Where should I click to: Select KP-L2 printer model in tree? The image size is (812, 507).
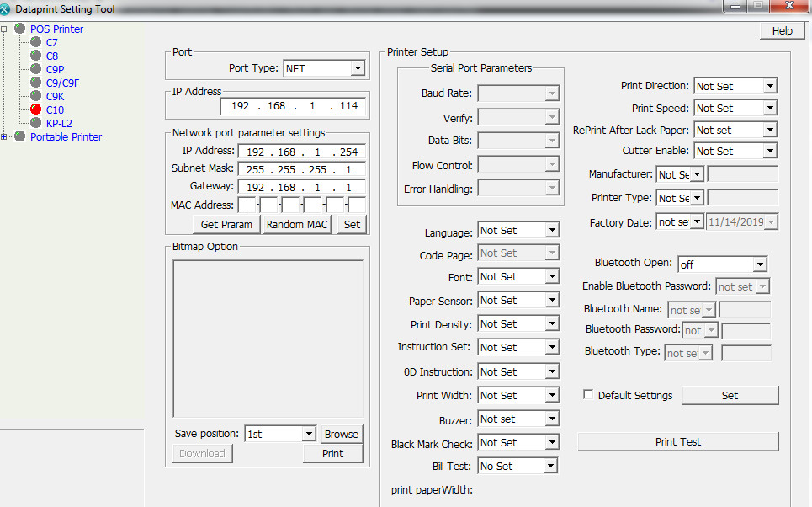[59, 123]
